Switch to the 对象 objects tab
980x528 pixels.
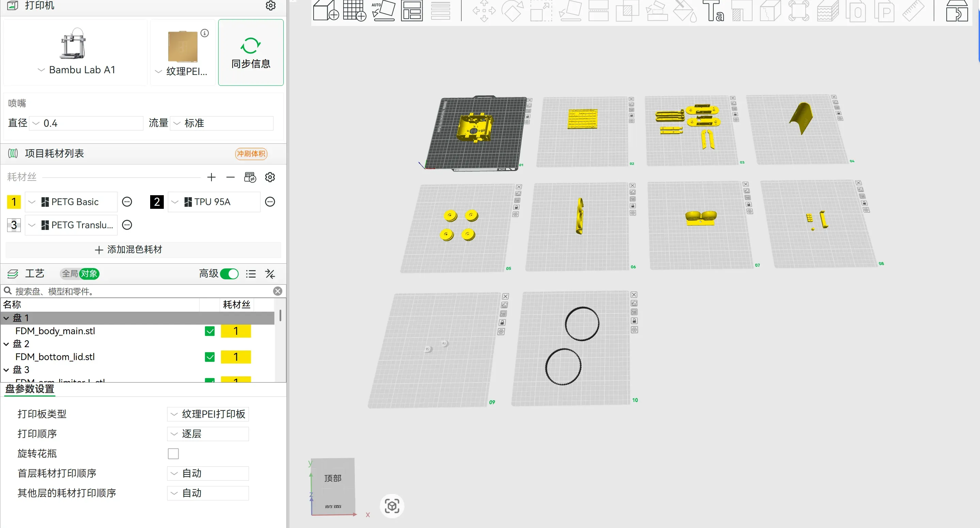coord(89,274)
